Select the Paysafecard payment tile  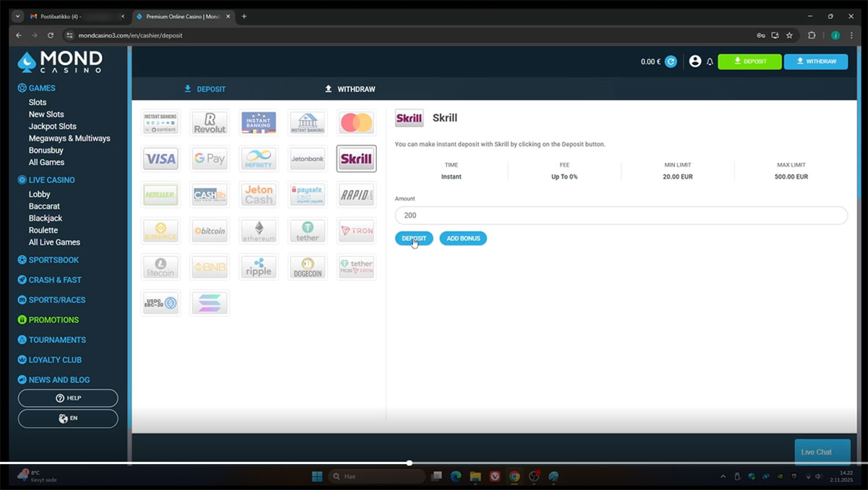pos(307,195)
